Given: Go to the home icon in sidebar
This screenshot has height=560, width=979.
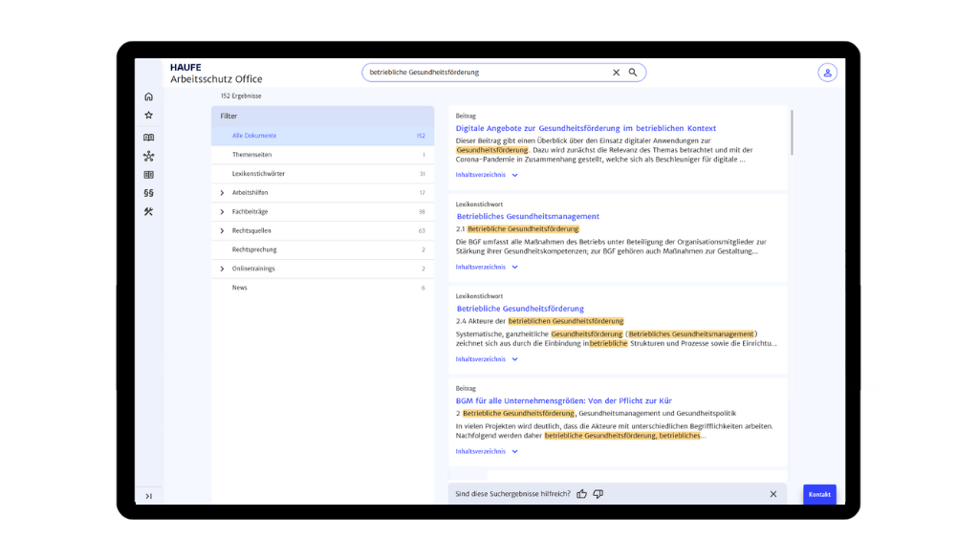Looking at the screenshot, I should [148, 97].
